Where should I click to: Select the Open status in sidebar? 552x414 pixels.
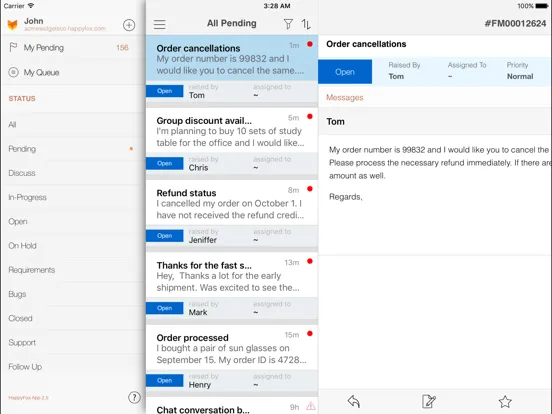[x=73, y=221]
